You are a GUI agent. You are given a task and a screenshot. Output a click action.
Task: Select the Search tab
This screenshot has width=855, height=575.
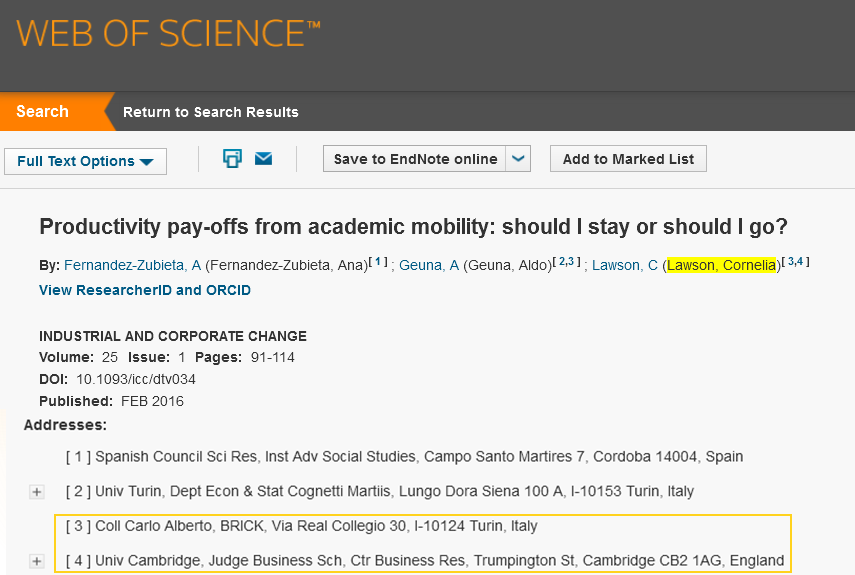(x=43, y=112)
